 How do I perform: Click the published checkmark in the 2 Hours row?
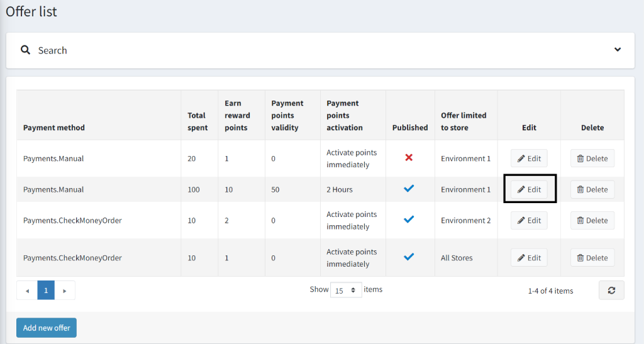[409, 189]
